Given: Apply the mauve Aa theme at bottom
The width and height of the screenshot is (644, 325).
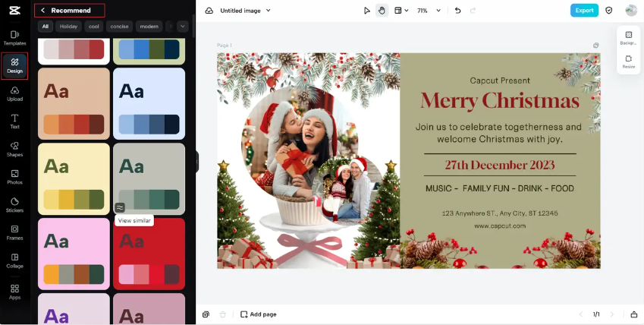Looking at the screenshot, I should point(149,308).
